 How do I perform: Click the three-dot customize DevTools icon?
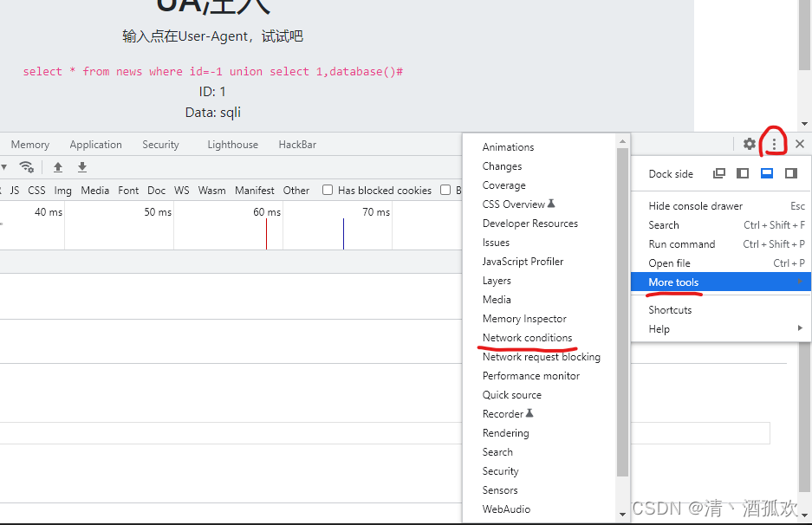click(x=773, y=144)
